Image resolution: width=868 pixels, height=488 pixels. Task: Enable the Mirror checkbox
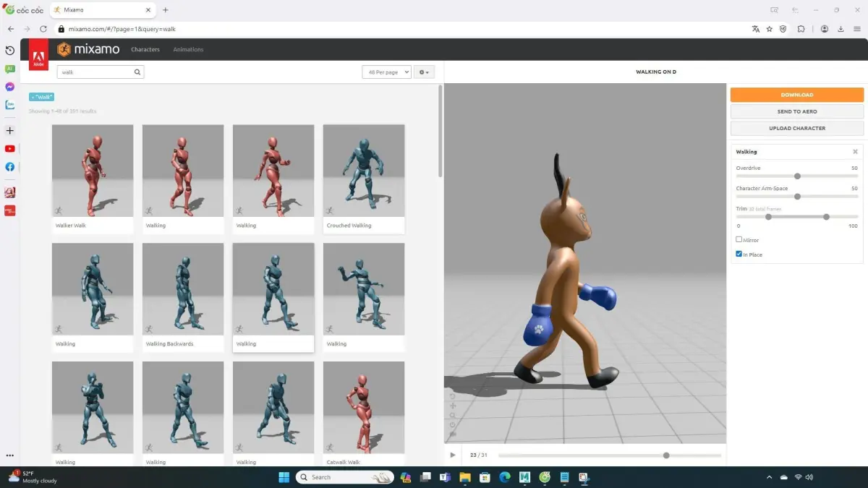739,239
